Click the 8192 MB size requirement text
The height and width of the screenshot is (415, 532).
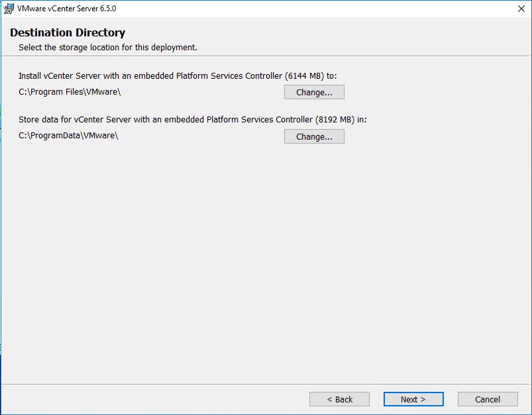pos(334,120)
